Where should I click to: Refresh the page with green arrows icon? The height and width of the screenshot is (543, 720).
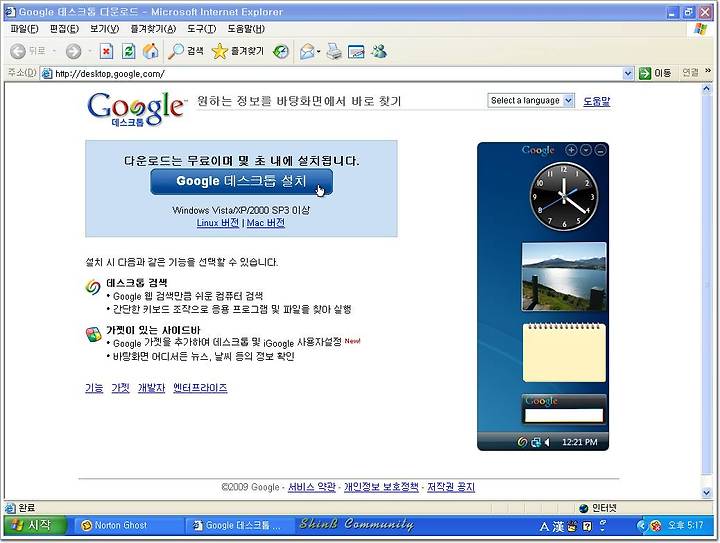pyautogui.click(x=128, y=51)
